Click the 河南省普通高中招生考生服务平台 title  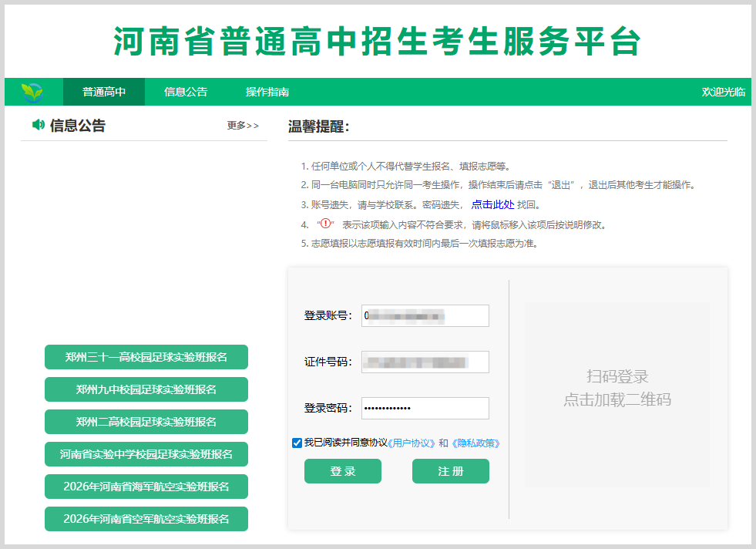click(377, 41)
